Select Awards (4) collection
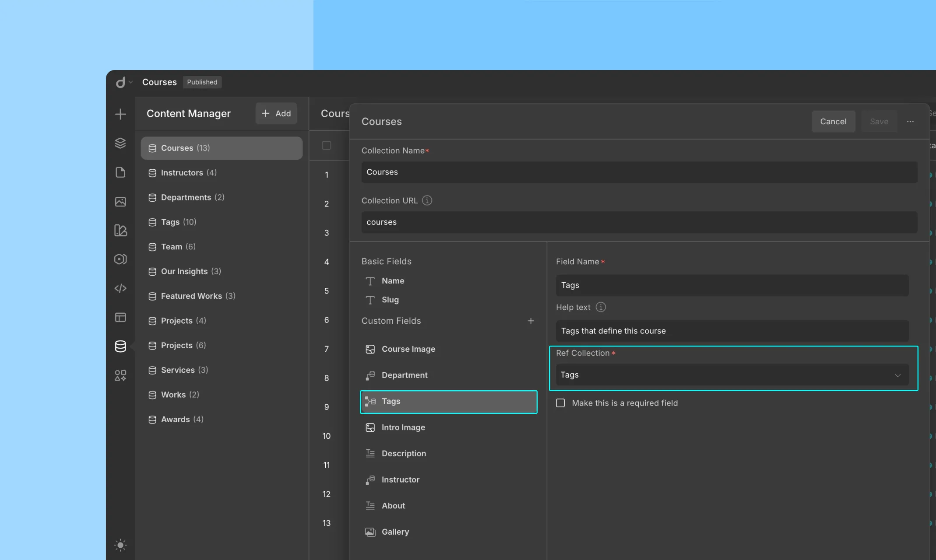The width and height of the screenshot is (936, 560). coord(222,419)
